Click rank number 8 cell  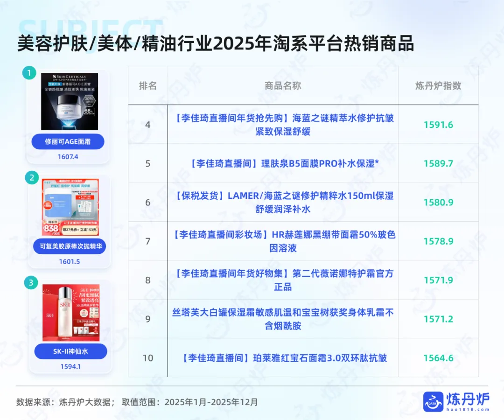tap(148, 280)
